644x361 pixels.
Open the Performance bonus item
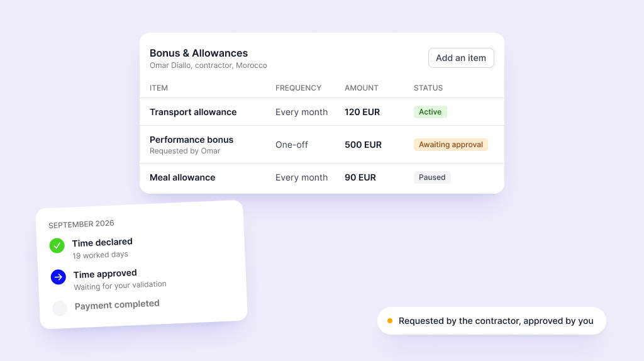coord(191,140)
